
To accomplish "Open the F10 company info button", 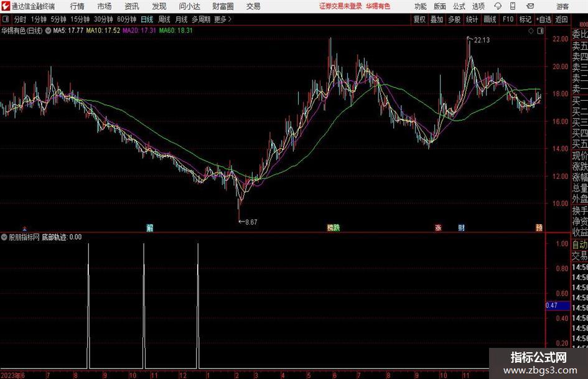I will 508,19.
